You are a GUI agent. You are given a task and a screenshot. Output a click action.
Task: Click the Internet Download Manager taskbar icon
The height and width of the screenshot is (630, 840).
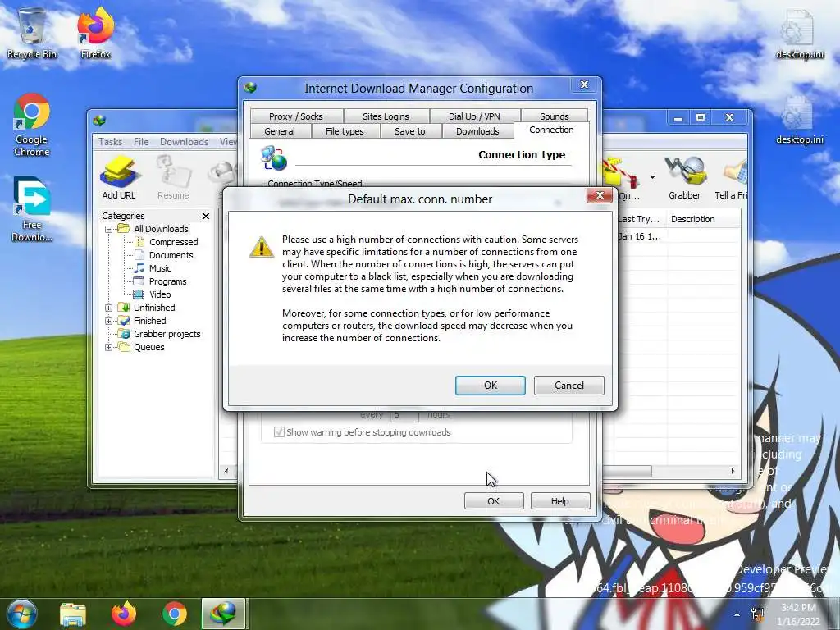[223, 614]
